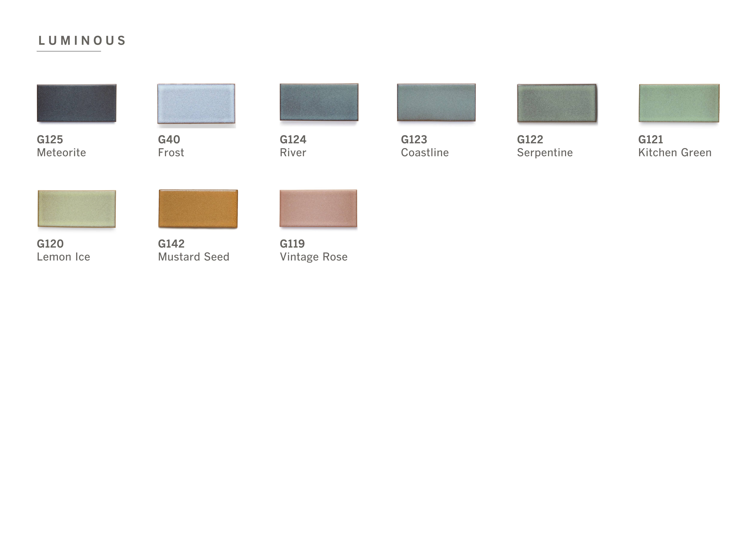Click the Meteorite name label
756x536 pixels.
pyautogui.click(x=61, y=152)
